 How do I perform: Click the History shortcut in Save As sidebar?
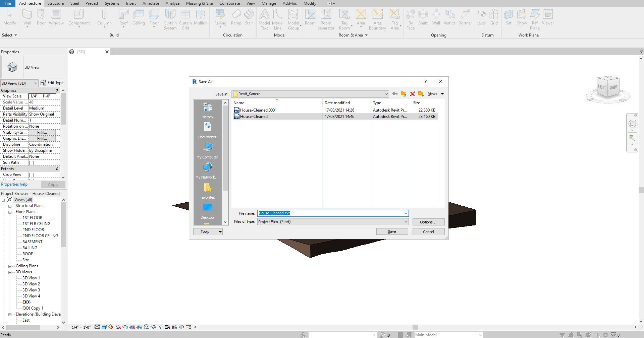(x=207, y=110)
